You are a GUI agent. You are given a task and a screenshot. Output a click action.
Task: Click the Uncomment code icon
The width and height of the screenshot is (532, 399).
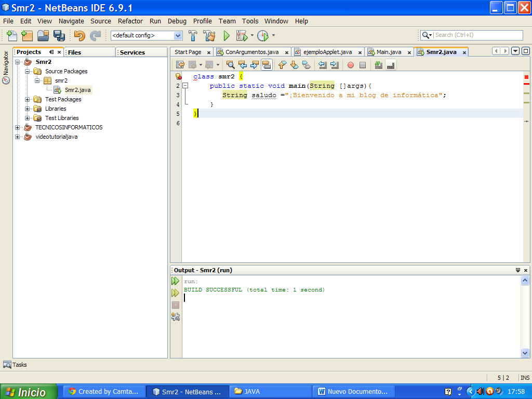(x=391, y=65)
